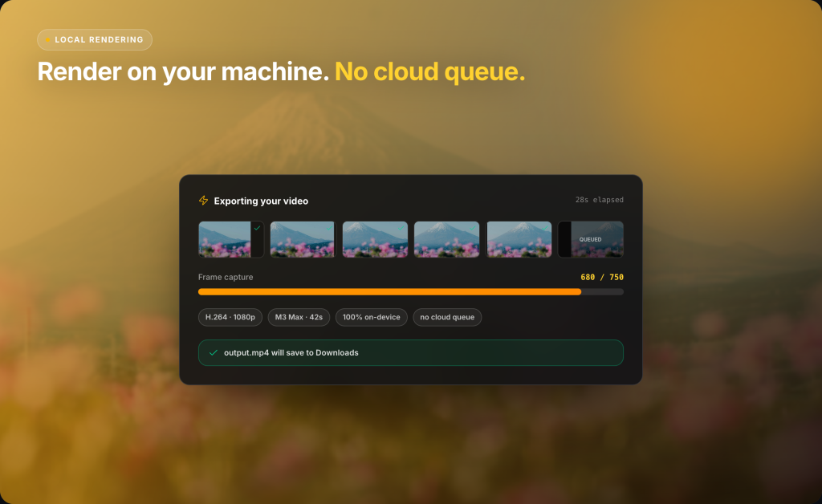Click the Frame capture label

(x=226, y=277)
